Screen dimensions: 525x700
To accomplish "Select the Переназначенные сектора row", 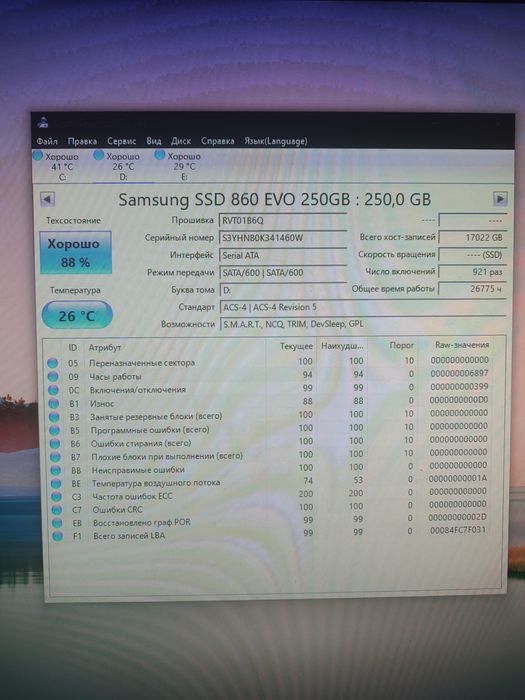I will point(269,362).
